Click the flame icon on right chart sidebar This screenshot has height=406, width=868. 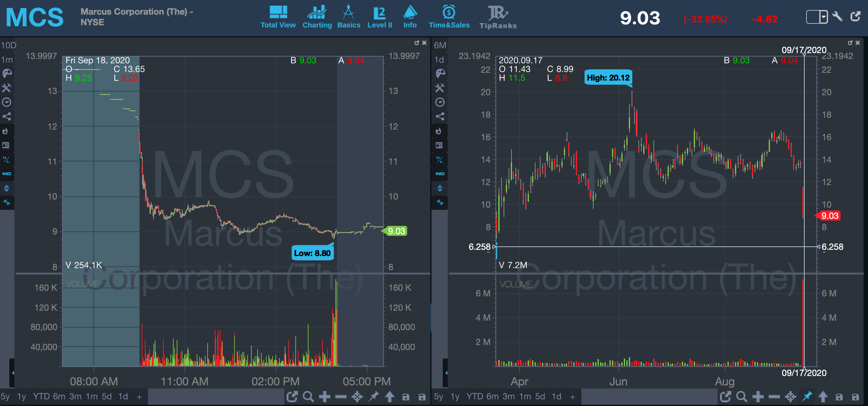[439, 131]
